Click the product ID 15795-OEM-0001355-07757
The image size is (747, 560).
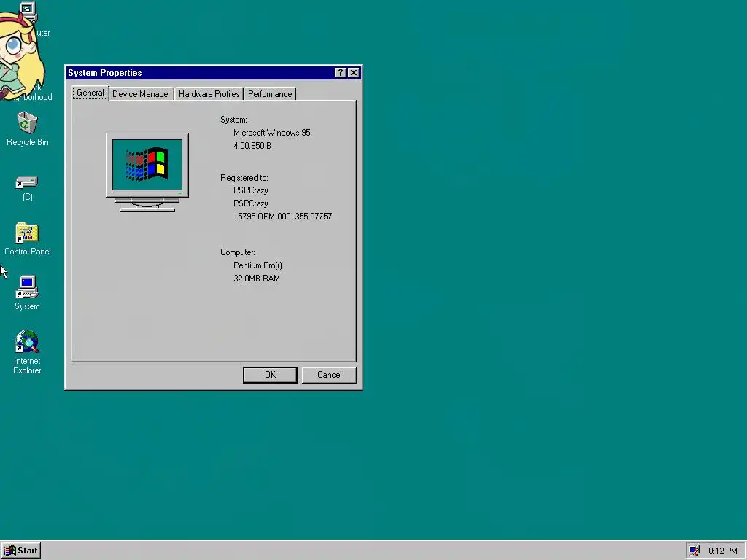(x=282, y=216)
